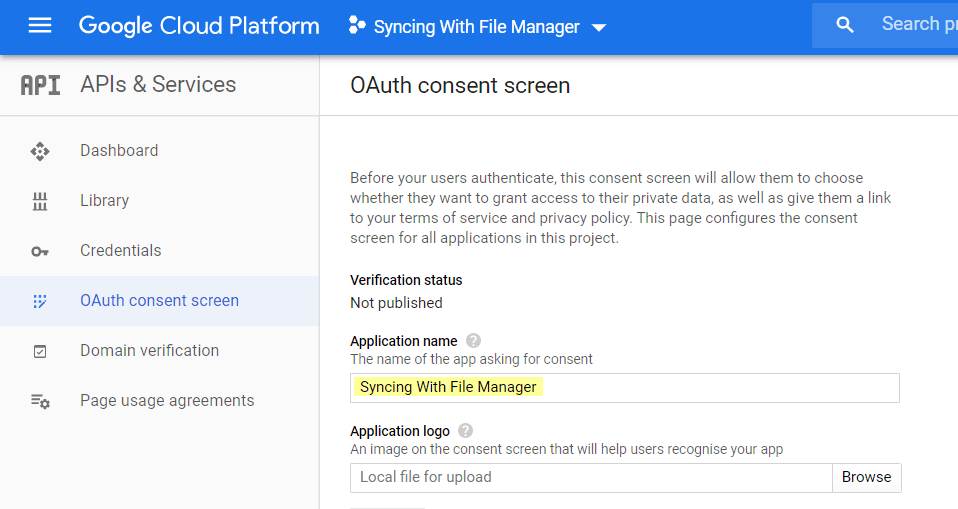Click the help icon beside Application logo
This screenshot has height=509, width=958.
pos(466,431)
